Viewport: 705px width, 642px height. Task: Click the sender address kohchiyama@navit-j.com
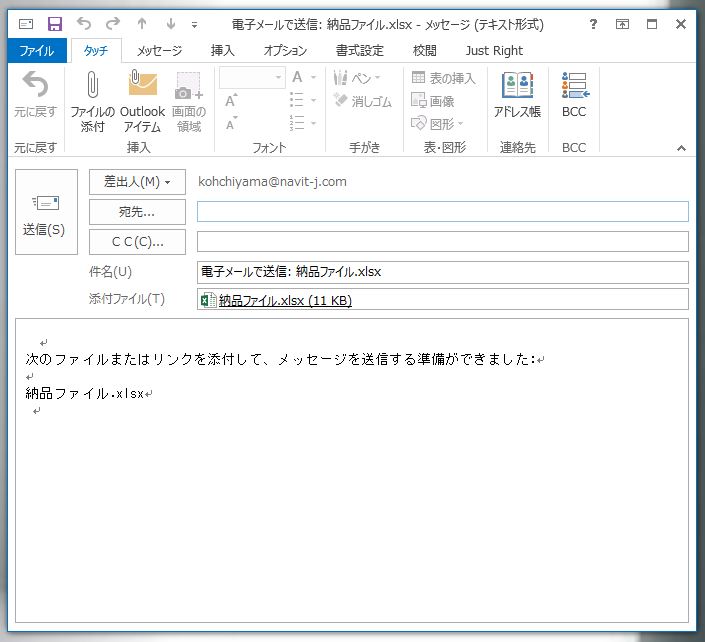[272, 182]
